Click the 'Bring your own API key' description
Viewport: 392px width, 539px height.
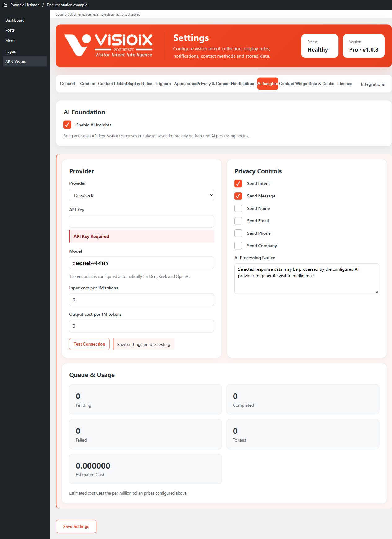tap(156, 136)
